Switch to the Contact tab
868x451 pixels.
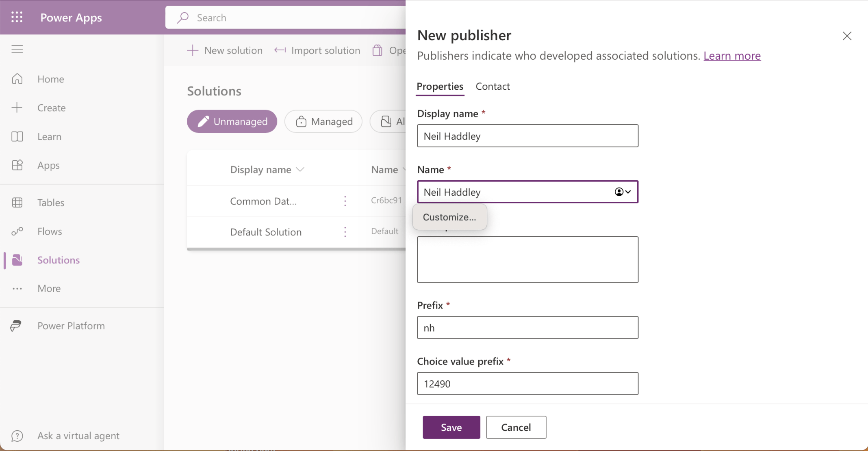pyautogui.click(x=493, y=86)
